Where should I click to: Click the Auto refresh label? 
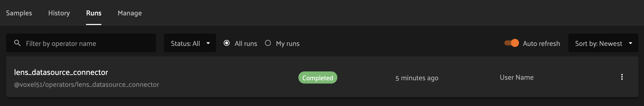tap(541, 43)
